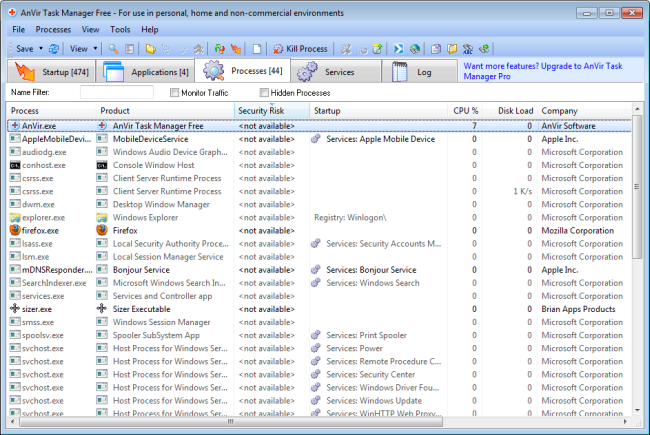Image resolution: width=650 pixels, height=435 pixels.
Task: Click the vertical scrollbar down arrow
Action: pyautogui.click(x=637, y=410)
